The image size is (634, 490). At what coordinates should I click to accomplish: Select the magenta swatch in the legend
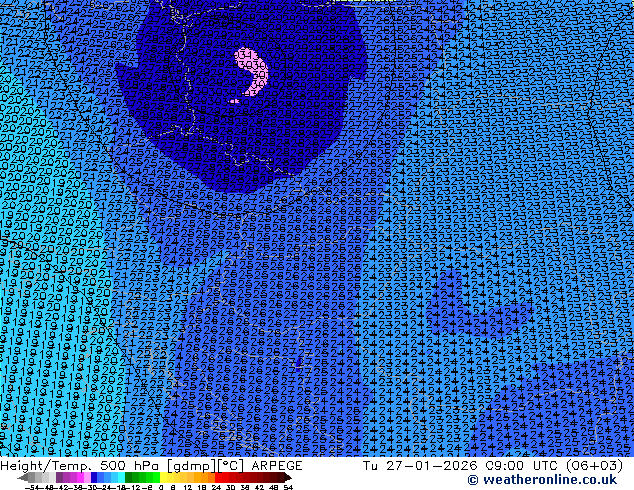point(80,477)
